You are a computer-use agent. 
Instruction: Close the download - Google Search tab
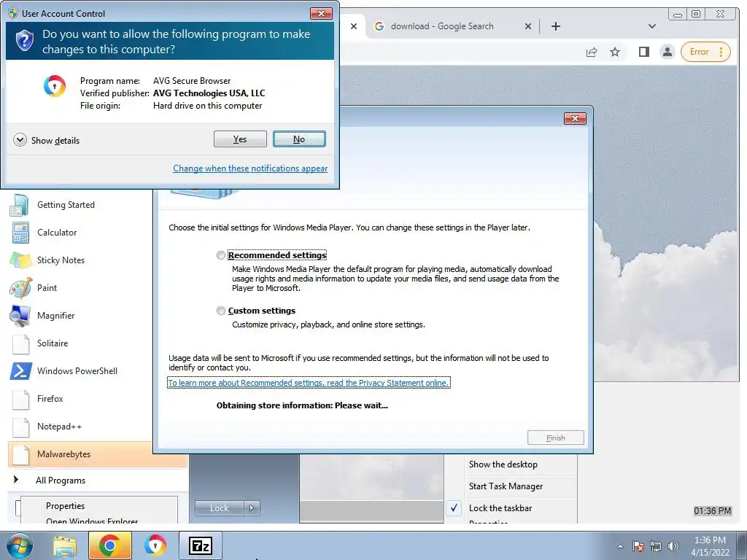tap(528, 26)
